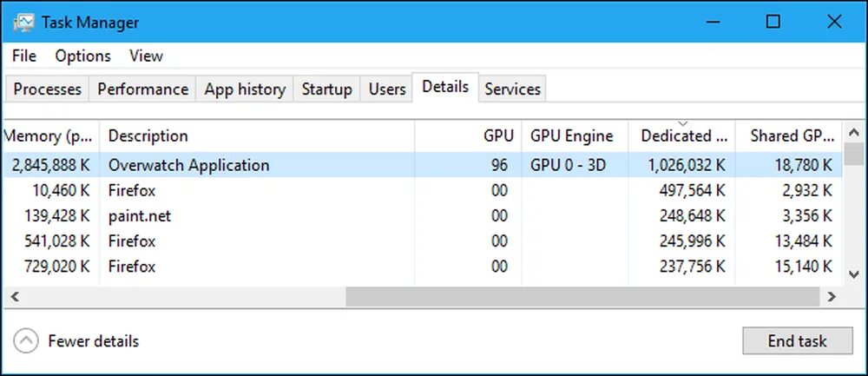Click the Task Manager title bar icon
The width and height of the screenshot is (868, 376).
click(24, 22)
